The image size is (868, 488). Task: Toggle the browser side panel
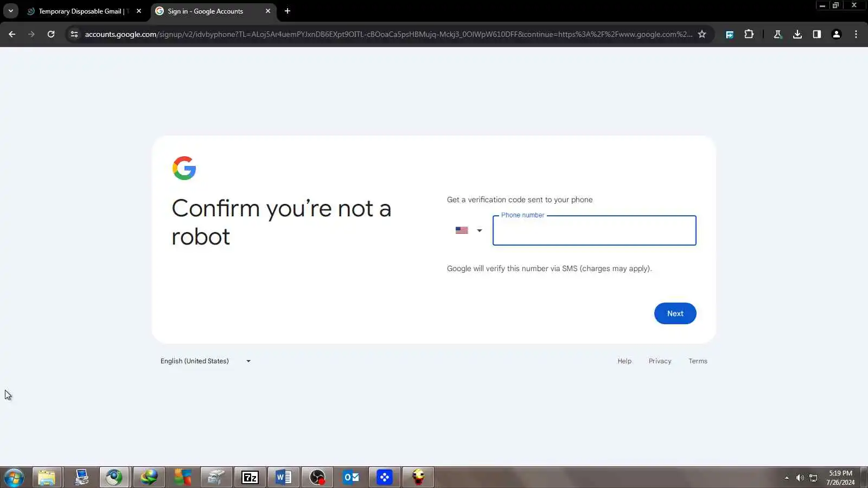[x=816, y=34]
